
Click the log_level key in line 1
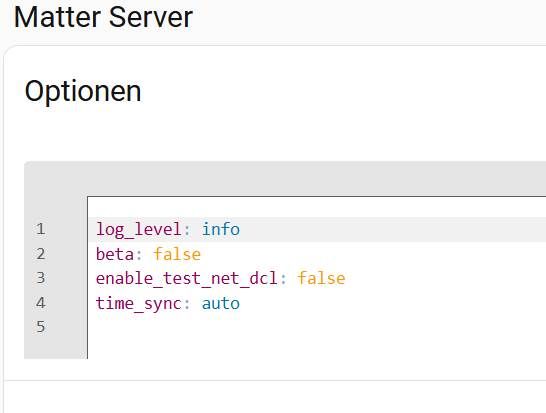(139, 229)
